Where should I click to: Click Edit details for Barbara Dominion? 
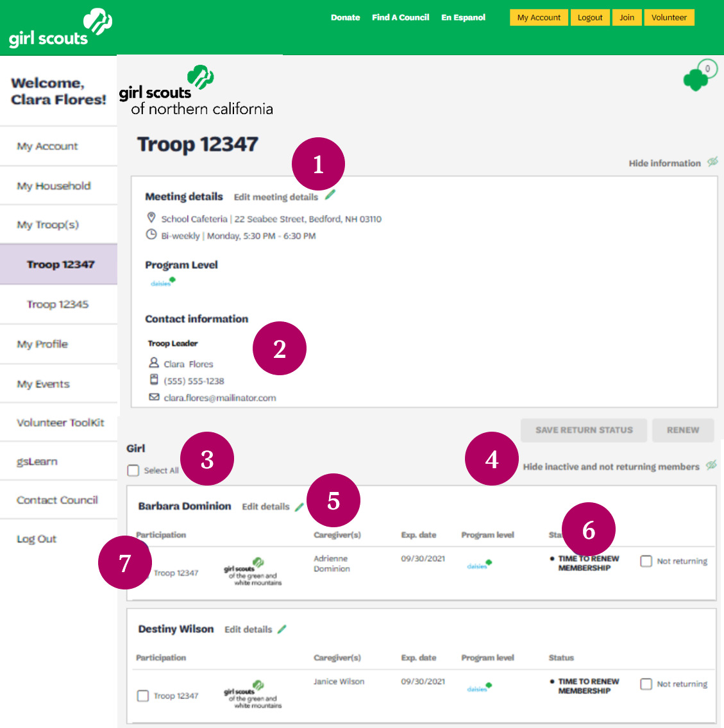[x=265, y=507]
